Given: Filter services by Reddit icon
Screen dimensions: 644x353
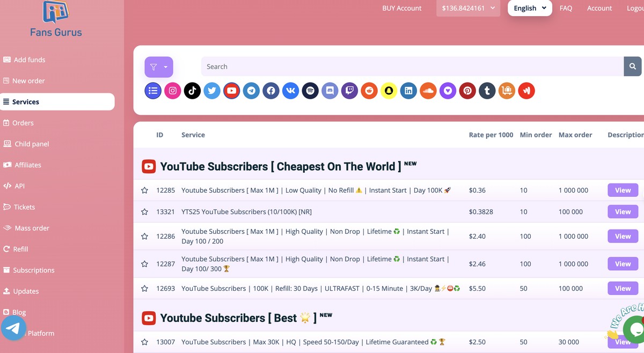Looking at the screenshot, I should (x=369, y=91).
